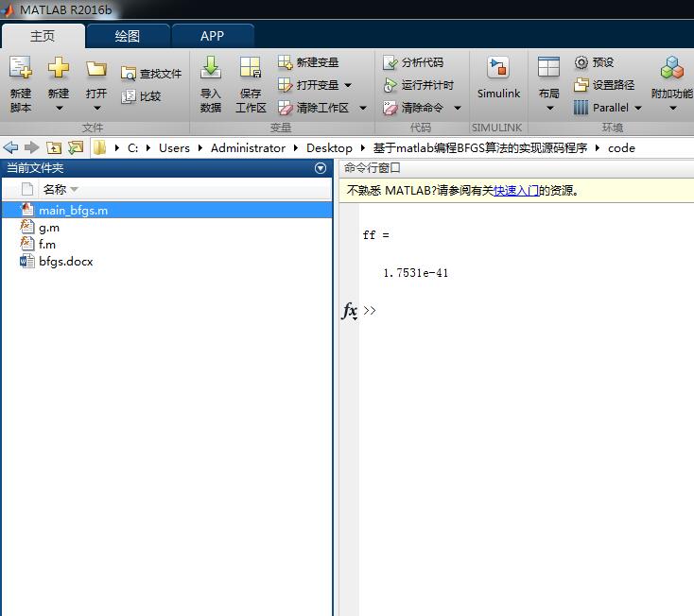Click Set Path (设置路径)
Screen dimensions: 694x616
(604, 84)
